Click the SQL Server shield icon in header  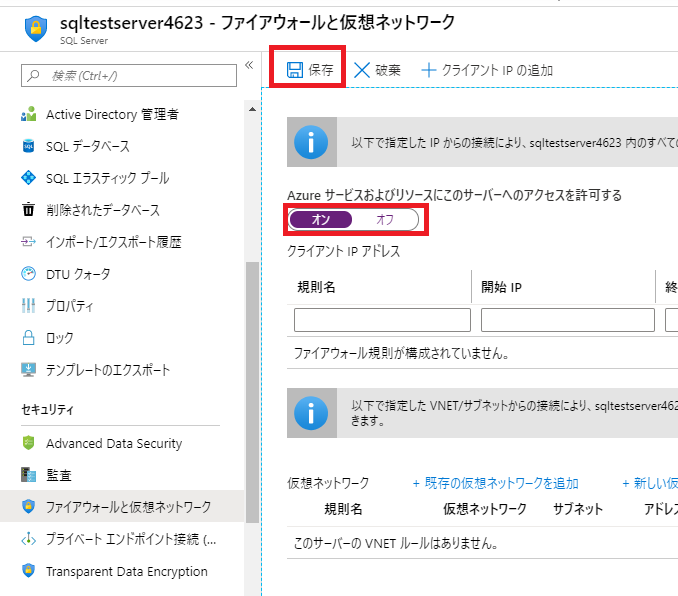[36, 29]
